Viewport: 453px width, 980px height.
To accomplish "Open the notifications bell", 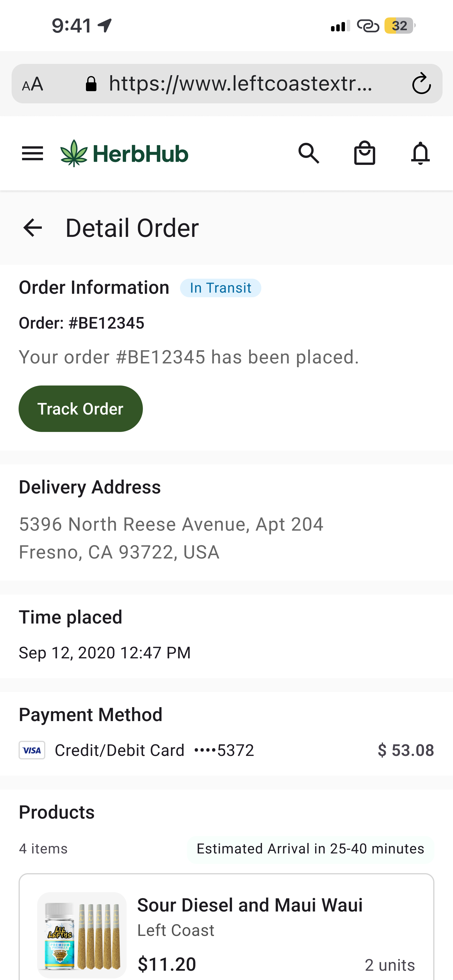I will 420,153.
